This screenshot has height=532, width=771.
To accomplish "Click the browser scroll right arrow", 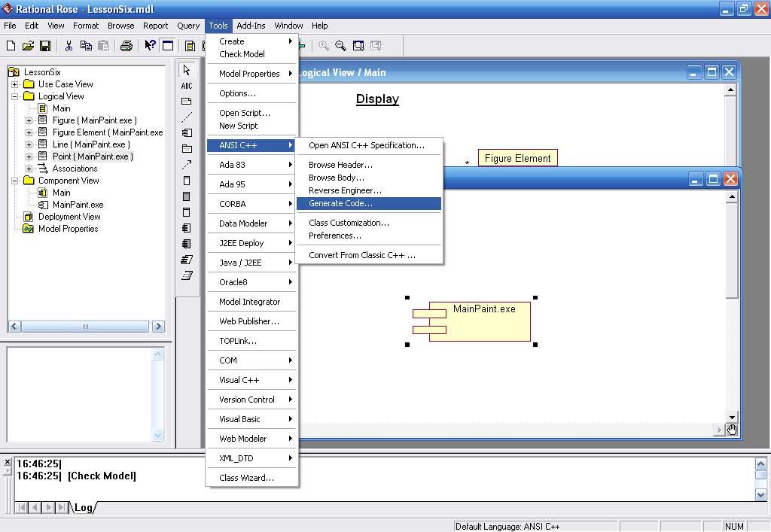I will [158, 326].
